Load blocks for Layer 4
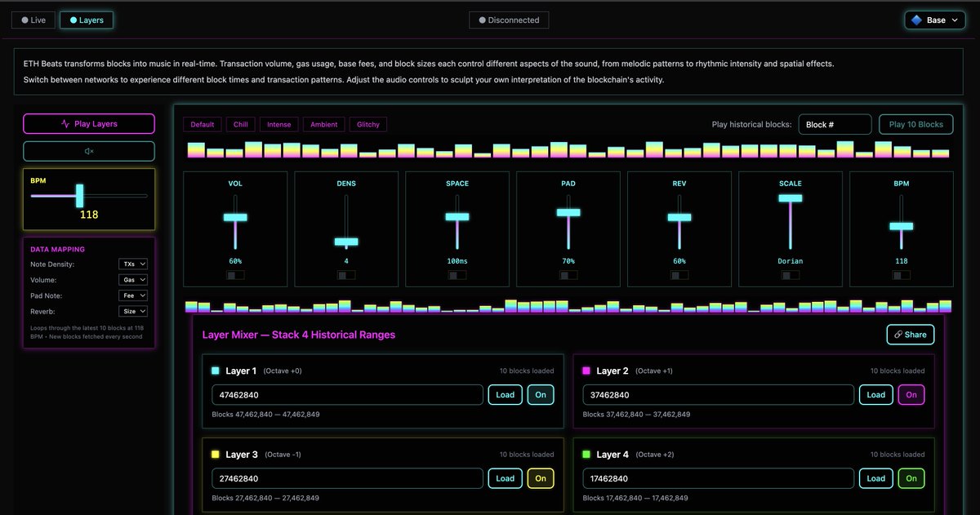Viewport: 980px width, 515px height. (x=876, y=478)
